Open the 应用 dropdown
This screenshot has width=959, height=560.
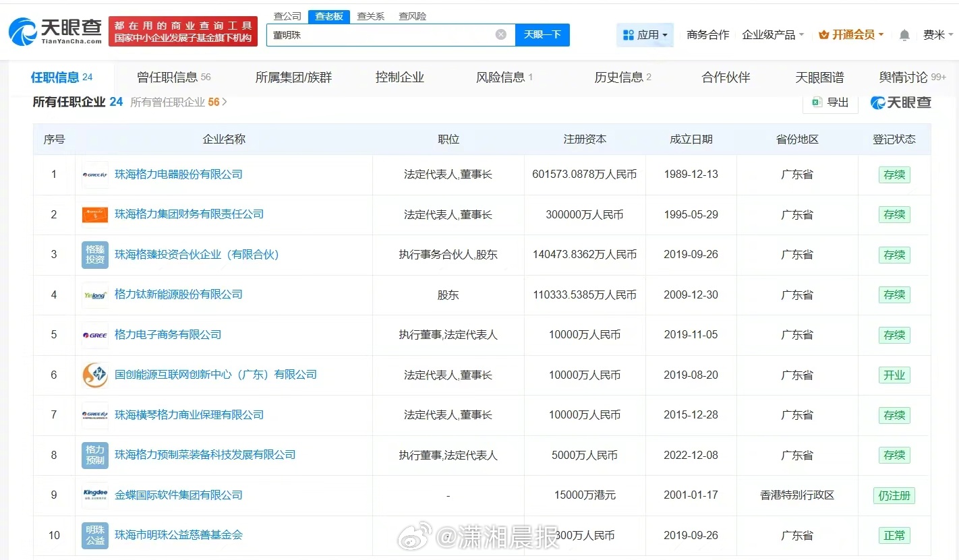[645, 34]
